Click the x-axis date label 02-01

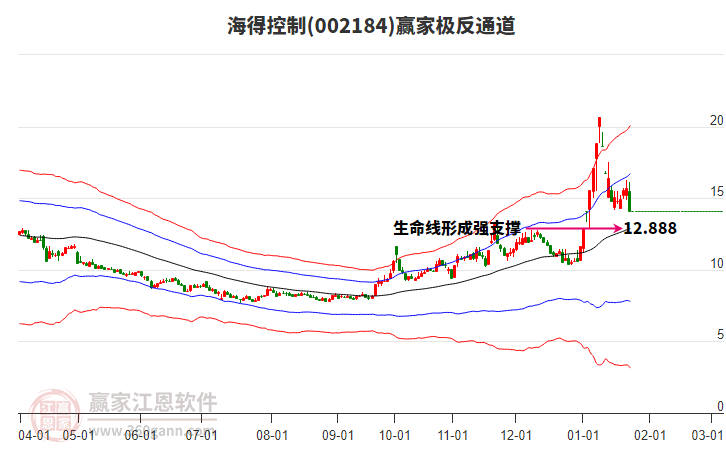tap(650, 436)
